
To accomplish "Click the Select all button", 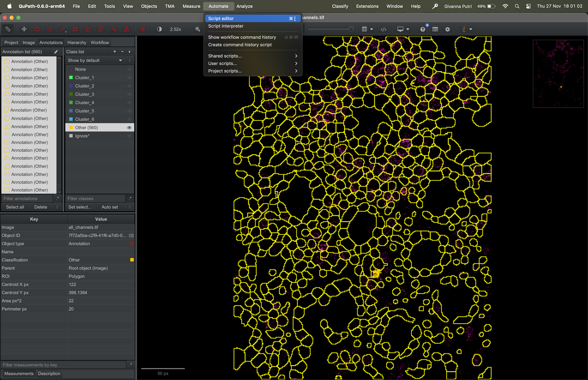I will (15, 207).
